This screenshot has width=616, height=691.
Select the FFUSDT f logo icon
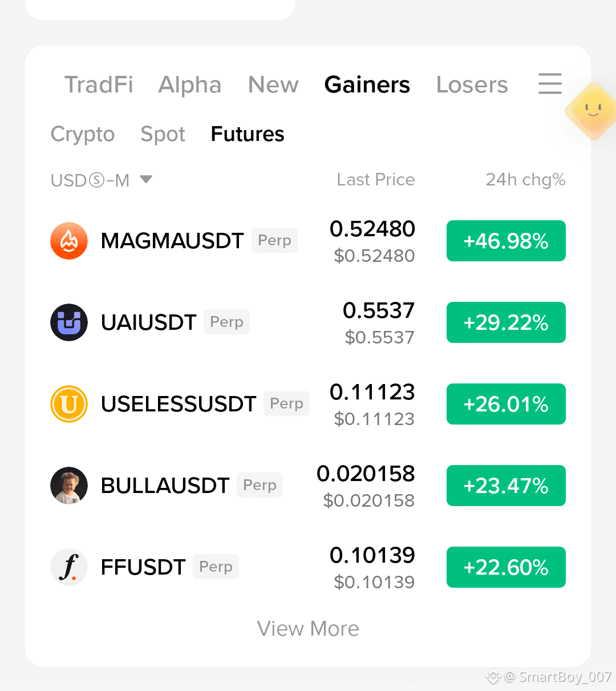pos(69,567)
